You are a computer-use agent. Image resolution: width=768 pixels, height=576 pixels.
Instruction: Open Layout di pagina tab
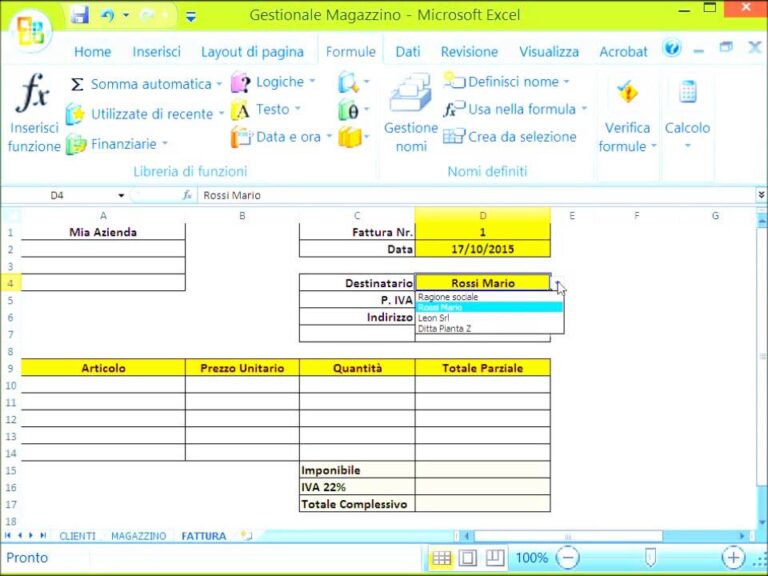pyautogui.click(x=252, y=51)
